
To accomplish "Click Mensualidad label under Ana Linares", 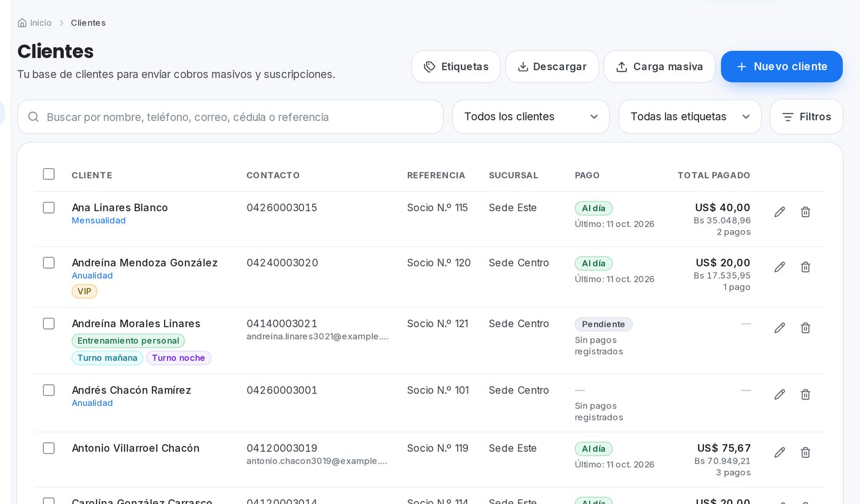I will point(99,220).
